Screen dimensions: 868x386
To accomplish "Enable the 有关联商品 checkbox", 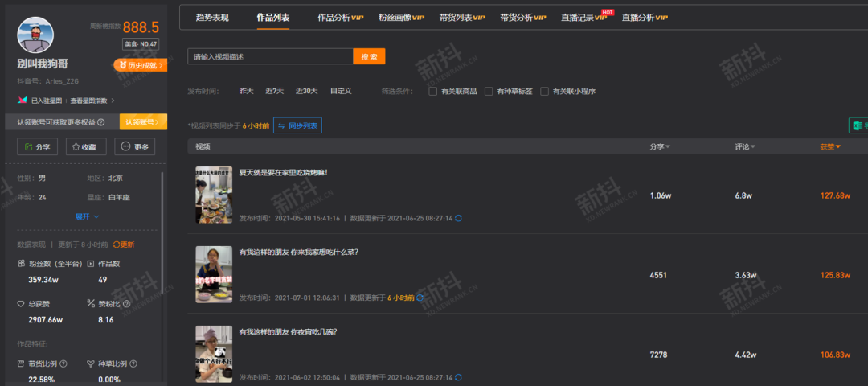I will [433, 92].
